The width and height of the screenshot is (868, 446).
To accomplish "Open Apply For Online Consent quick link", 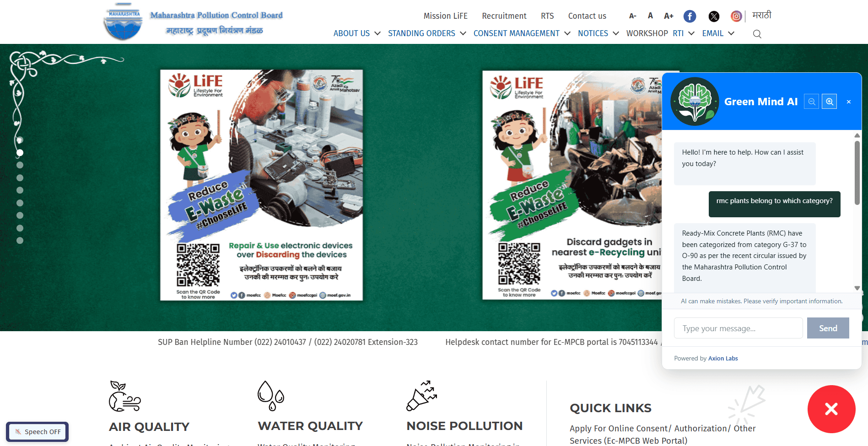I will point(662,435).
